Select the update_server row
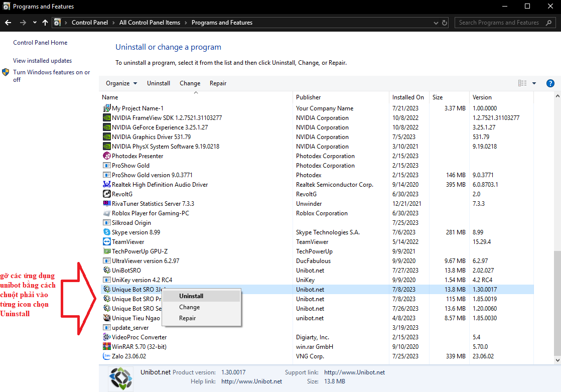This screenshot has height=392, width=561. 317,328
